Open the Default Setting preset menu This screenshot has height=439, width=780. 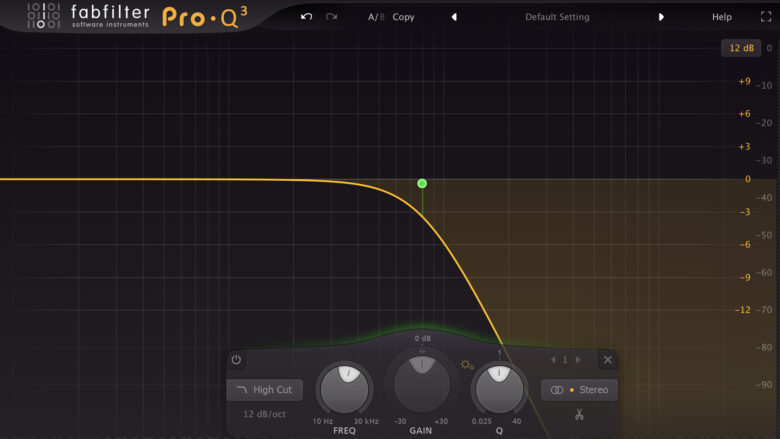coord(557,17)
